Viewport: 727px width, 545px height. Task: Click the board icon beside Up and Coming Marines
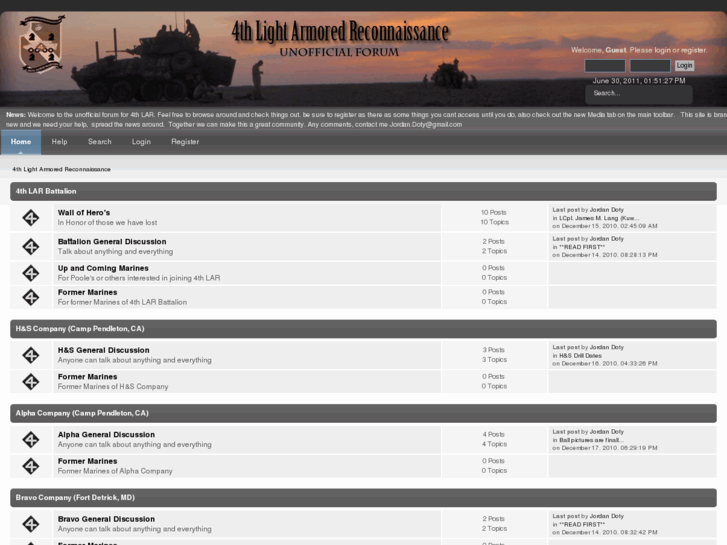(31, 273)
